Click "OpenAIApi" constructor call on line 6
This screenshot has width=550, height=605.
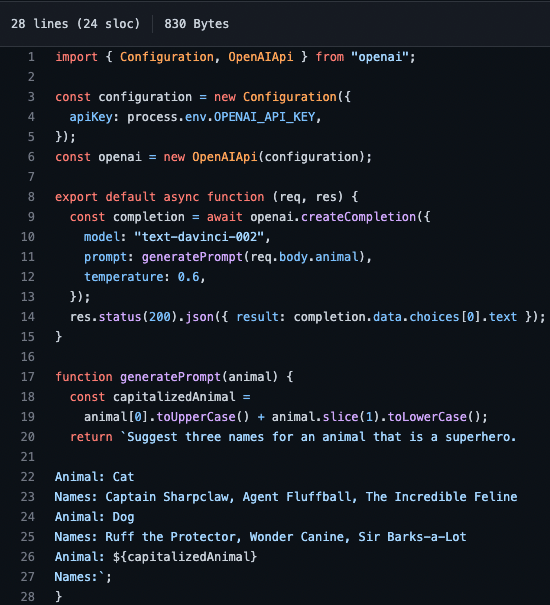225,157
